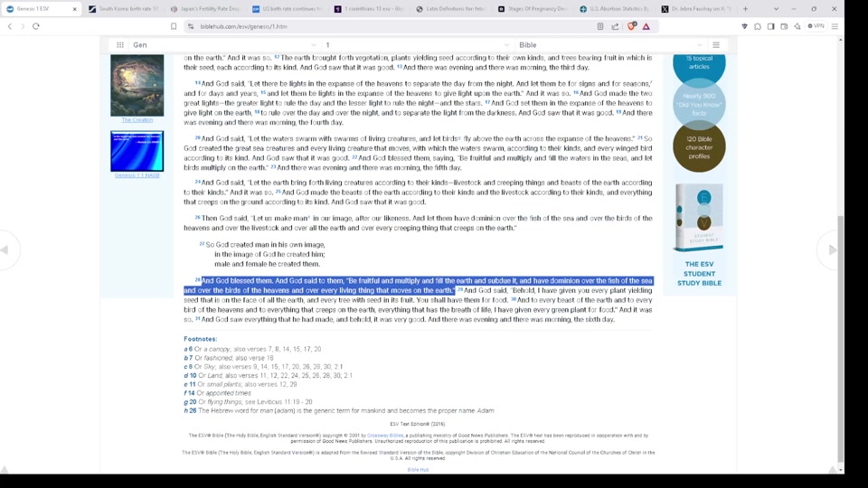Expand the chapter 1 dropdown
868x488 pixels.
(x=505, y=45)
